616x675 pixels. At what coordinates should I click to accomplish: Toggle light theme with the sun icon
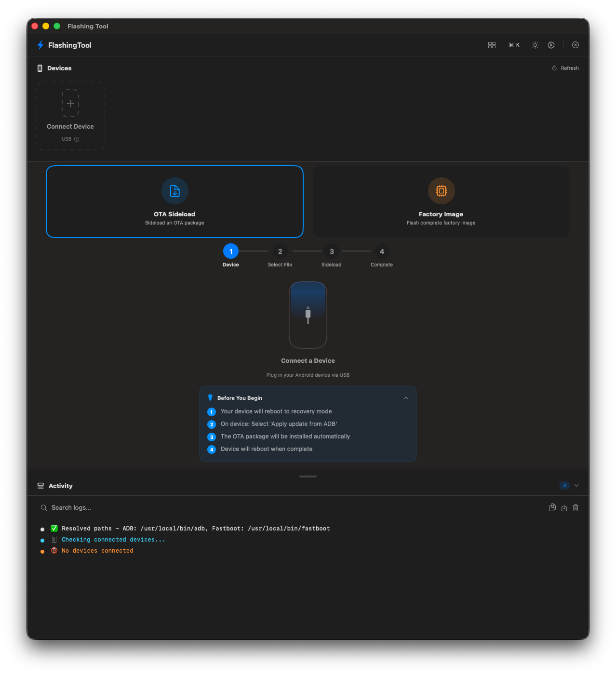535,45
